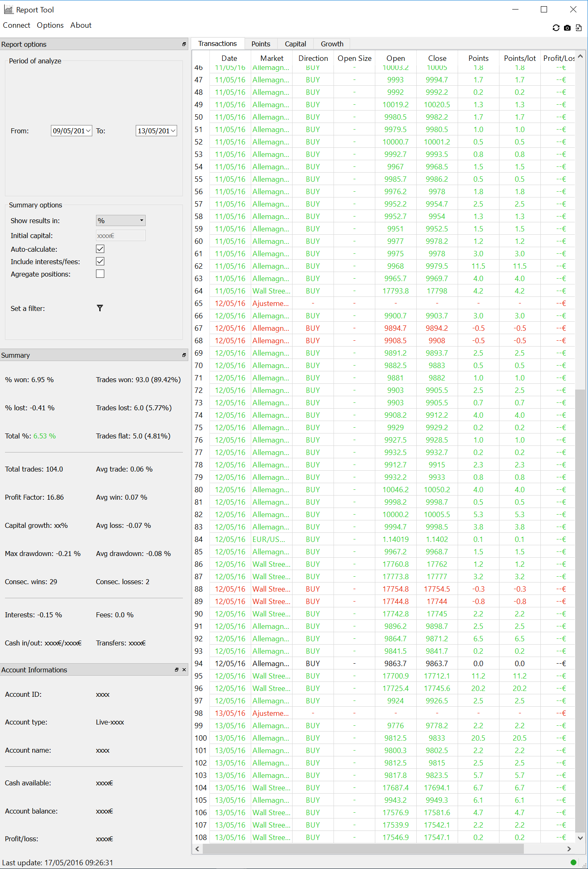Open the Show results in dropdown
Viewport: 588px width, 869px height.
tap(121, 220)
